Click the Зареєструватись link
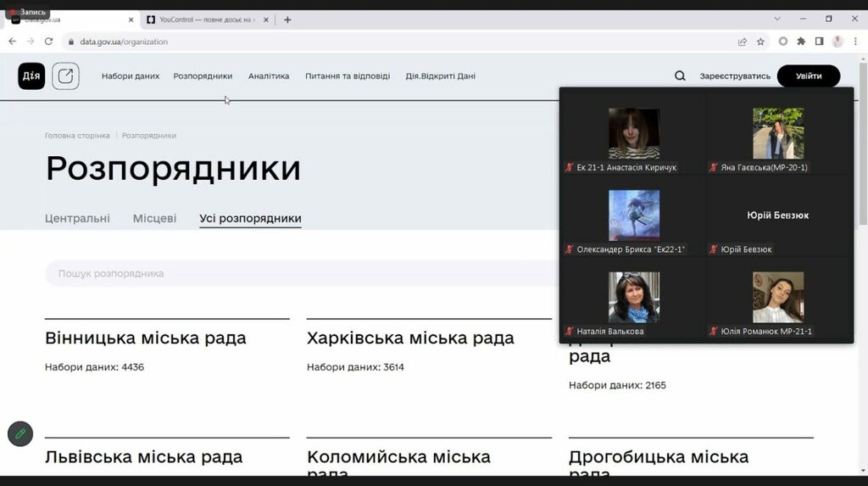Image resolution: width=868 pixels, height=486 pixels. pyautogui.click(x=735, y=76)
